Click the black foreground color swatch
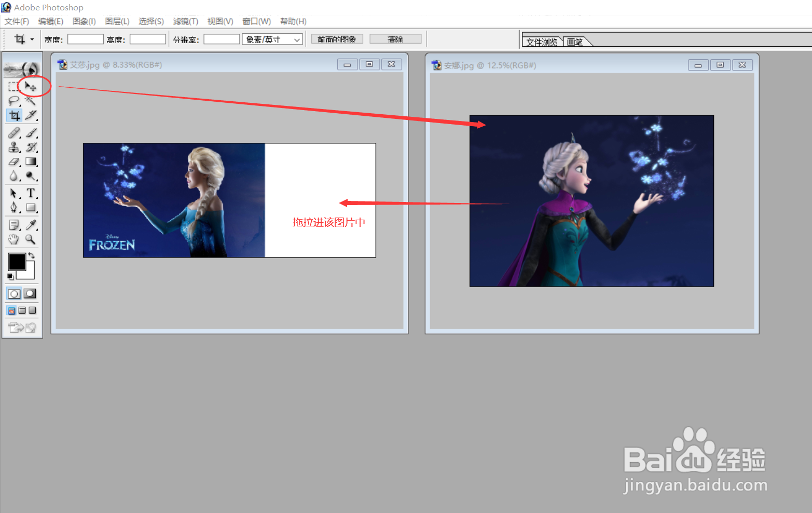This screenshot has width=812, height=513. point(17,262)
